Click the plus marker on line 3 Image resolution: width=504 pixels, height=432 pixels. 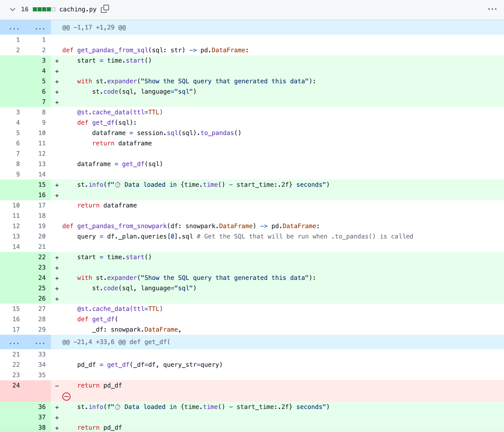(x=57, y=61)
